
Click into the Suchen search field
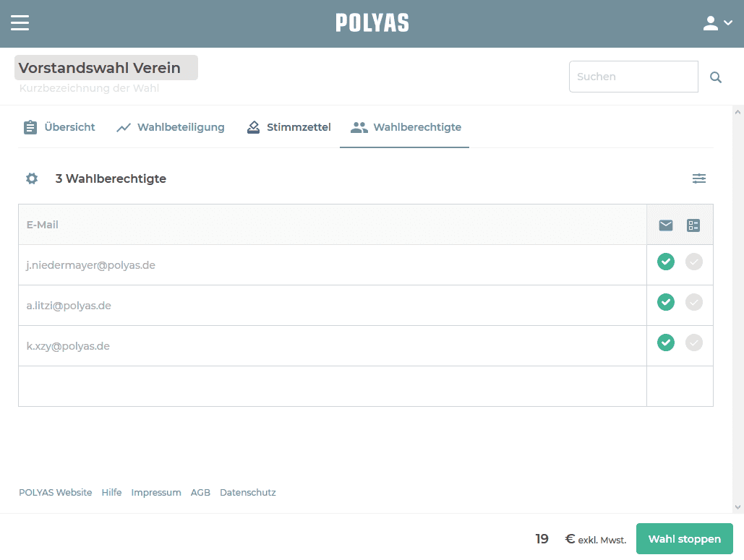click(x=633, y=77)
